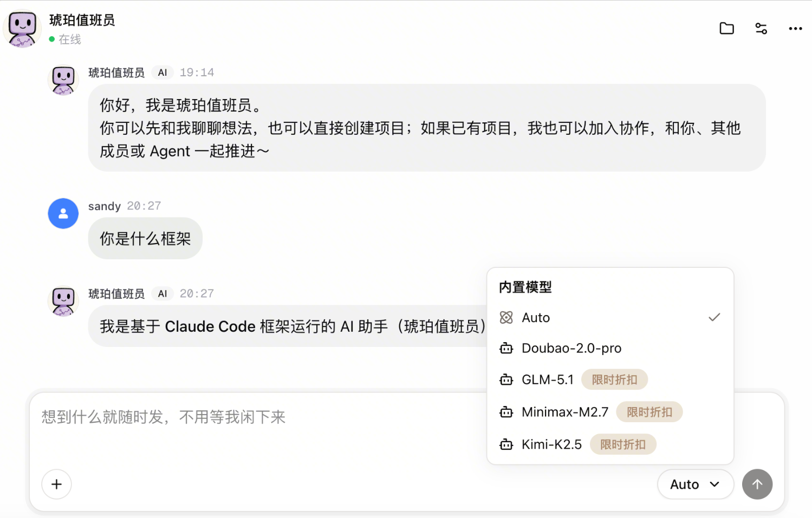Collapse the Auto model dropdown selector
Image resolution: width=812 pixels, height=518 pixels.
click(x=696, y=484)
